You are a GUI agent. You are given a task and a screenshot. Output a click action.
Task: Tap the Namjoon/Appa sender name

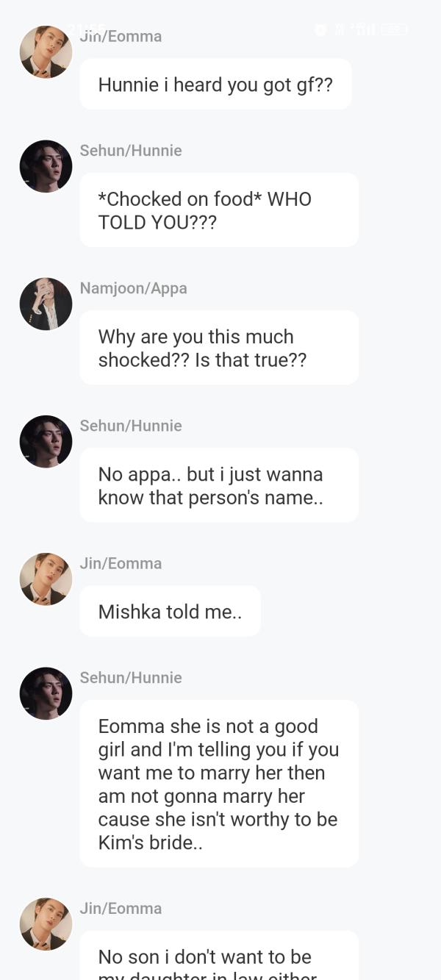[x=133, y=288]
